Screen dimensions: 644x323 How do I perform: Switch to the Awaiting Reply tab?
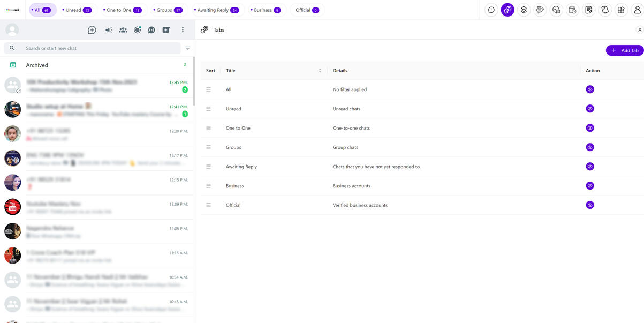coord(216,10)
